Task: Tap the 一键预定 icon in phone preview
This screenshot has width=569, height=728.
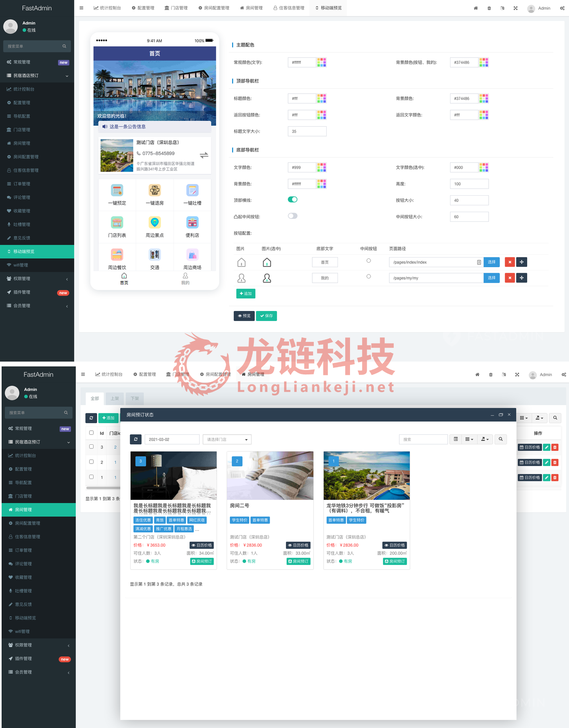Action: (117, 190)
